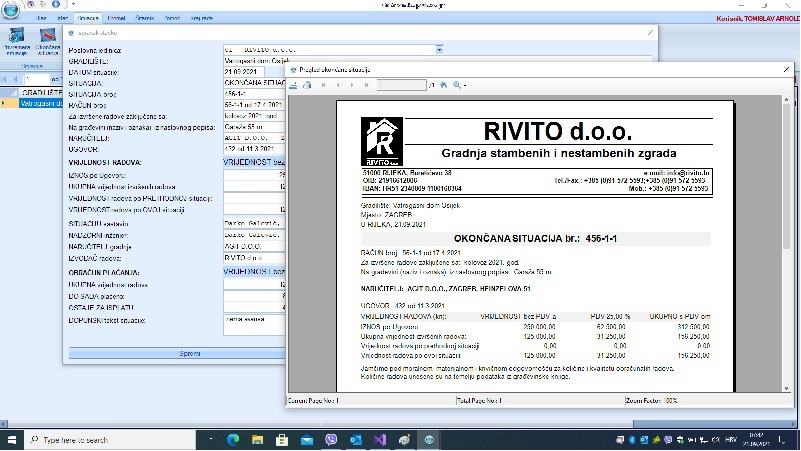Click the GRADILIŠTE column header in grid
The width and height of the screenshot is (801, 451).
(41, 92)
